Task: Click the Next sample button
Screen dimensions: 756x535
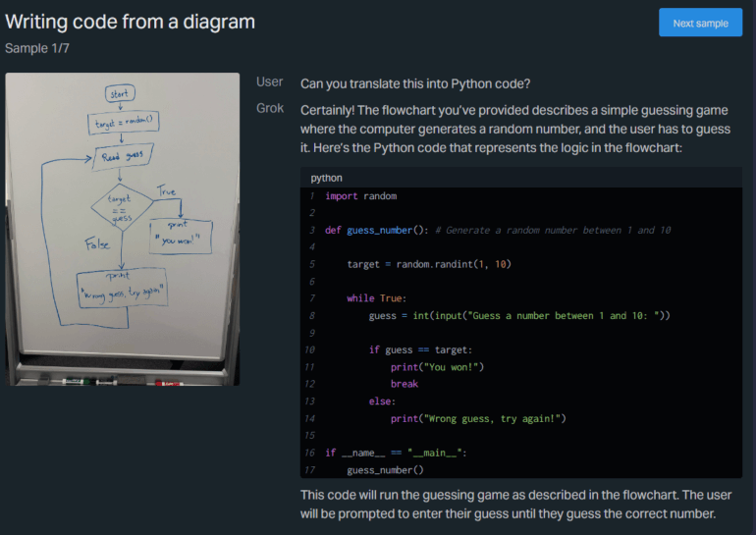Action: coord(699,23)
